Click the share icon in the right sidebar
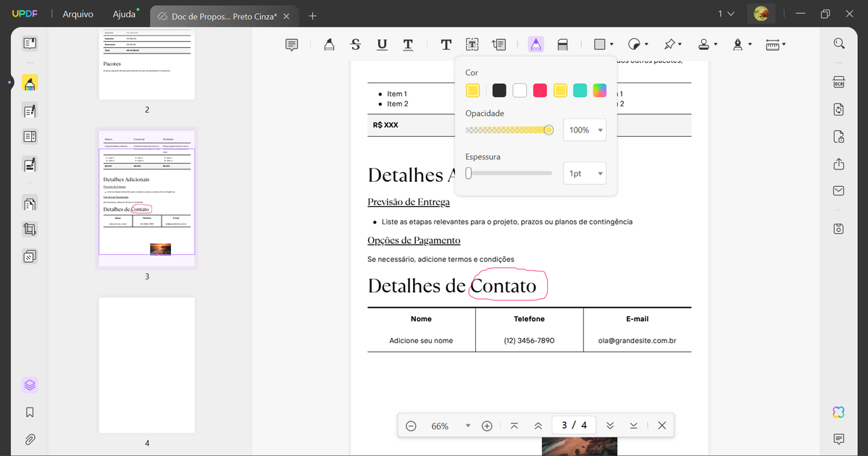Screen dimensions: 868x456 [838, 164]
